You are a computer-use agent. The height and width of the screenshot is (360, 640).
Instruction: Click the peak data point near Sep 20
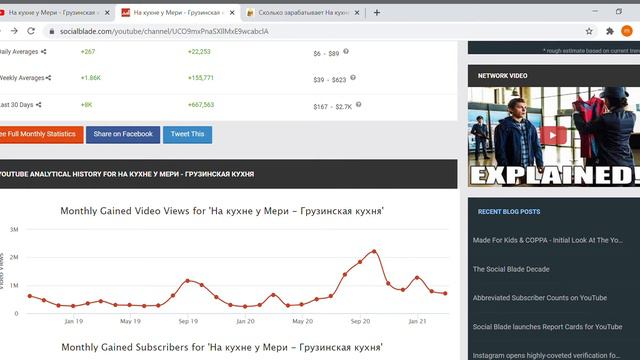click(x=374, y=251)
